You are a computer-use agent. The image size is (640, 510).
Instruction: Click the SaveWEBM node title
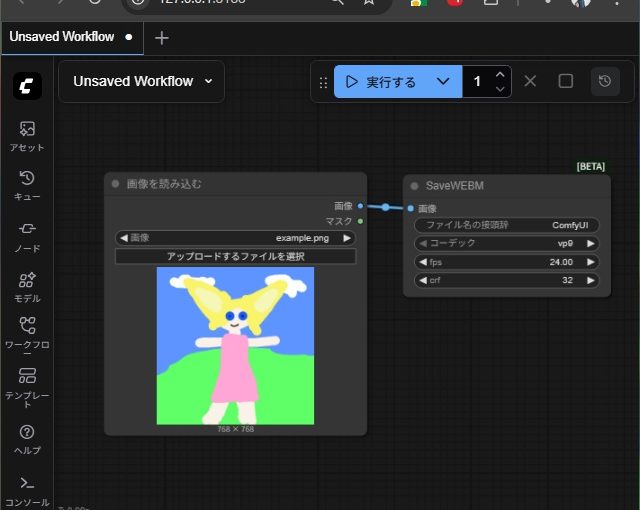455,186
